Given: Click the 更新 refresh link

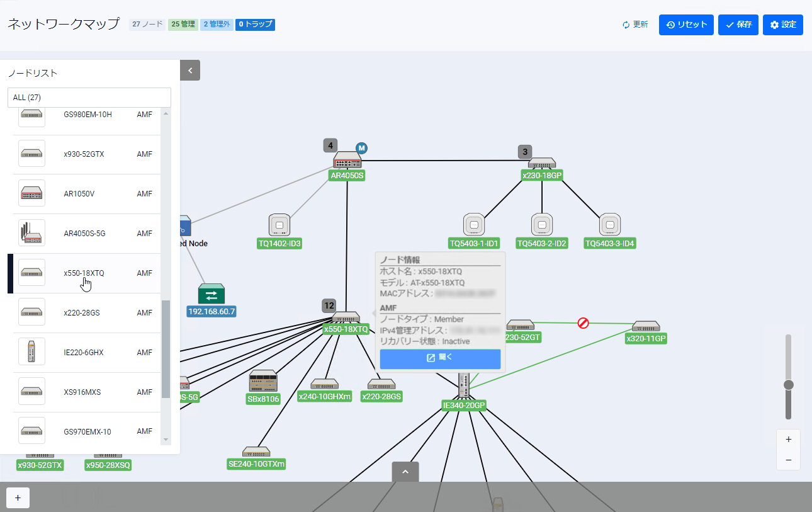Looking at the screenshot, I should tap(634, 25).
